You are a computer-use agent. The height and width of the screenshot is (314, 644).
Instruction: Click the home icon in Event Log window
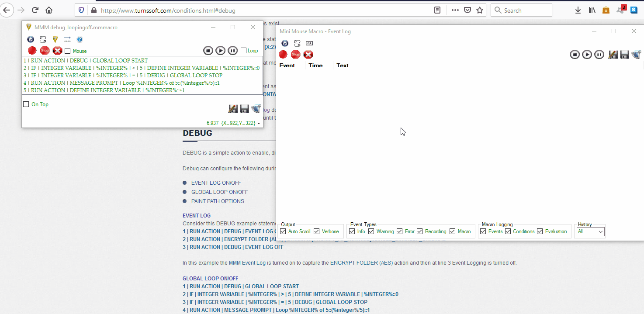[285, 43]
